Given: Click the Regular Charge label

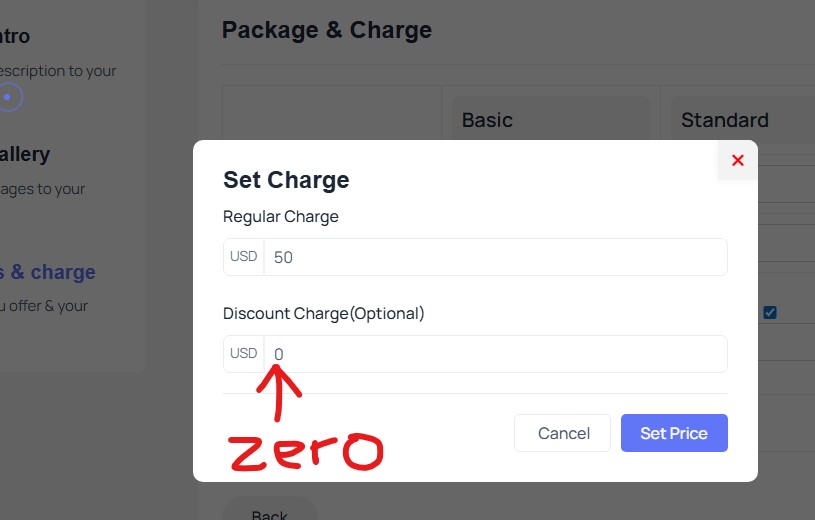Looking at the screenshot, I should (281, 216).
